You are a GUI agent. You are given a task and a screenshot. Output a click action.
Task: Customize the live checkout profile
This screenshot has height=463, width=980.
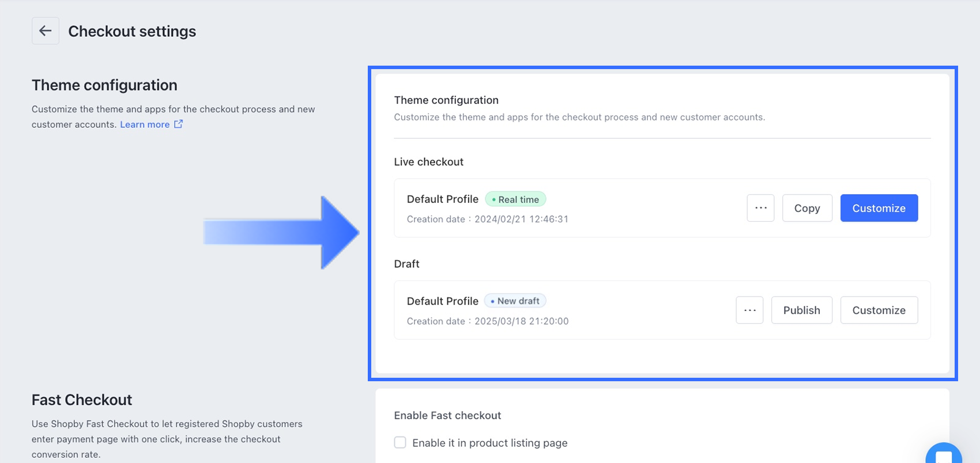879,208
